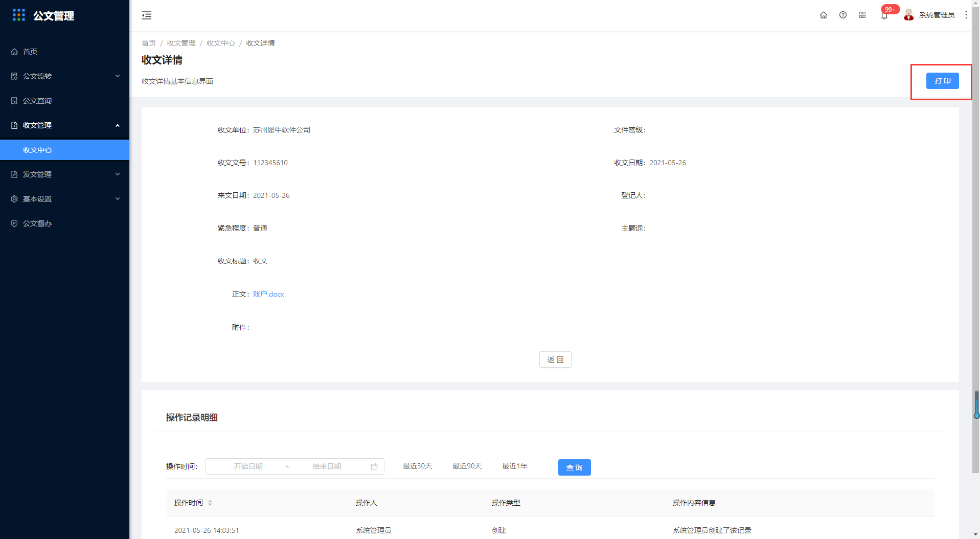The image size is (980, 539).
Task: Filter by 最近90天
Action: coord(467,466)
